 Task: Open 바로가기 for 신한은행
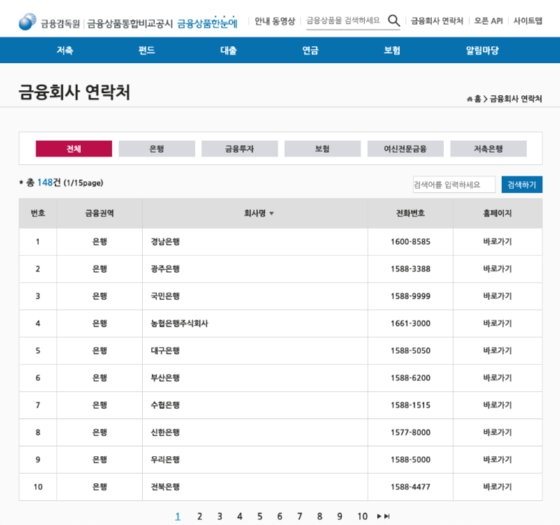497,432
